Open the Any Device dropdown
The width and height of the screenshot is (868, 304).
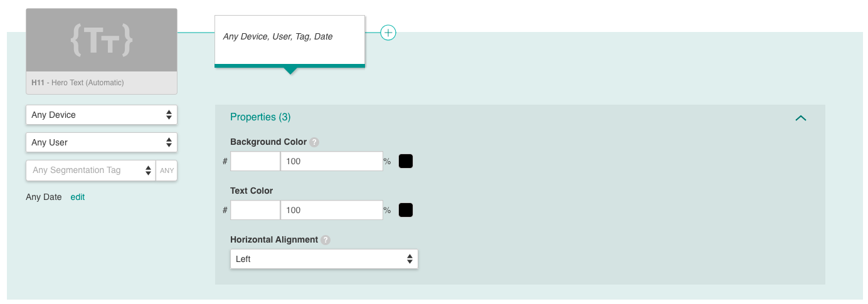click(x=102, y=115)
